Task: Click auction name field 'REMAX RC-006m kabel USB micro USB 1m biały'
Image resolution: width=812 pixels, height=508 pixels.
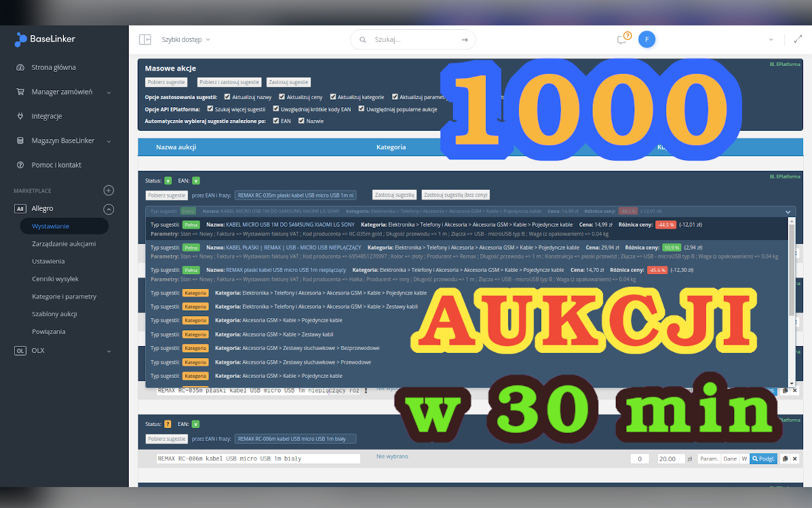Action: [258, 458]
